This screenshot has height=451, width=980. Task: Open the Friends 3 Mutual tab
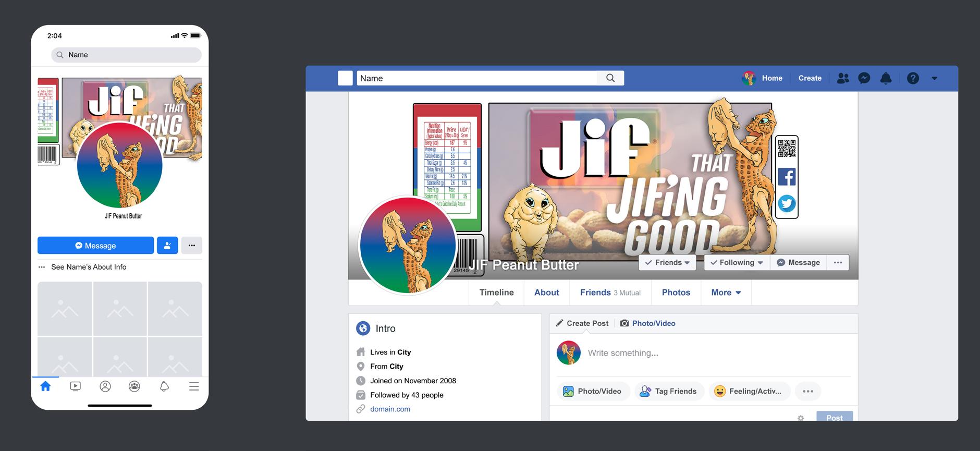[x=610, y=292]
